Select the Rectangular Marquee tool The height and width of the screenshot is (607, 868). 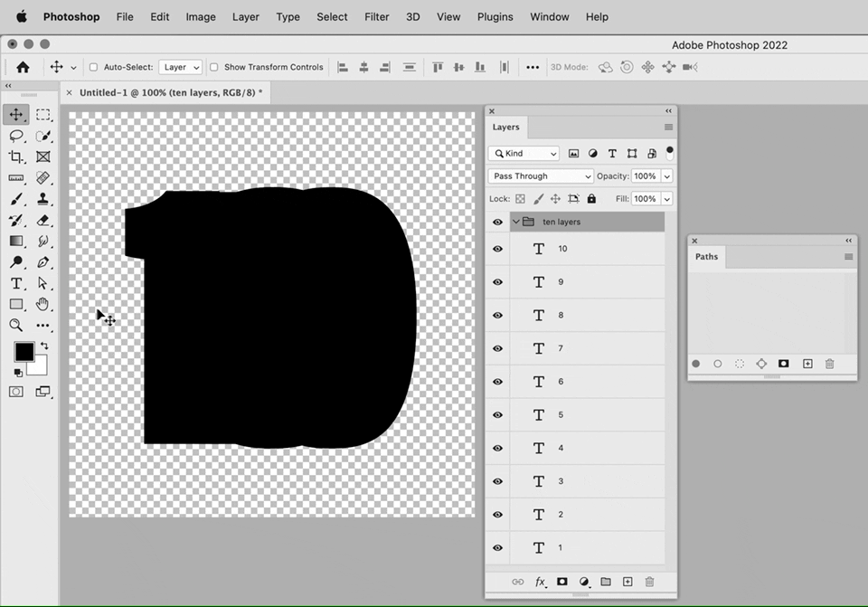click(x=42, y=115)
